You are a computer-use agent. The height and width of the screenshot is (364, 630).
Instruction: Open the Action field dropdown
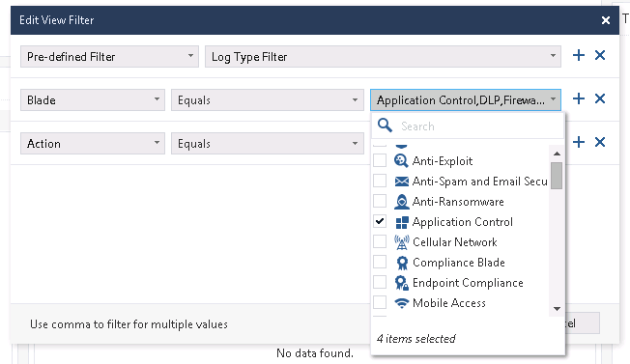[93, 143]
